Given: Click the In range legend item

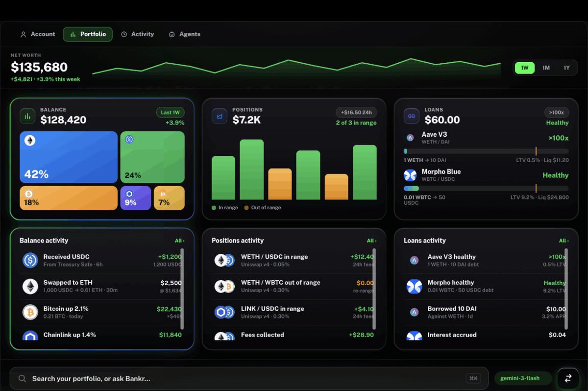Looking at the screenshot, I should click(225, 208).
